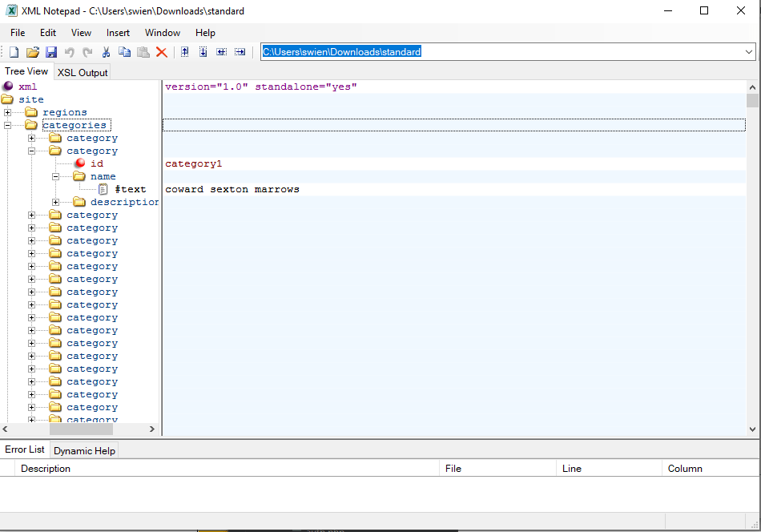761x532 pixels.
Task: Nudge the selected node up
Action: [x=184, y=51]
